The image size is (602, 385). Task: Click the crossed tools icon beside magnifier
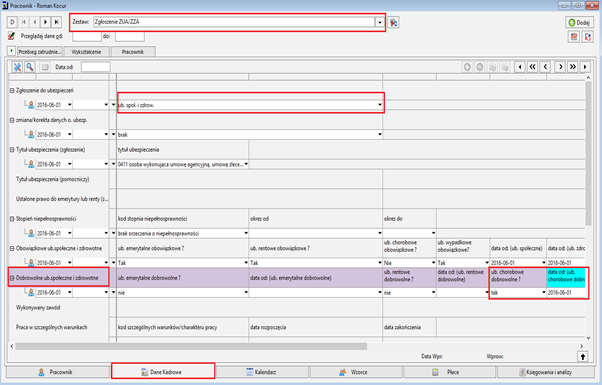(17, 67)
